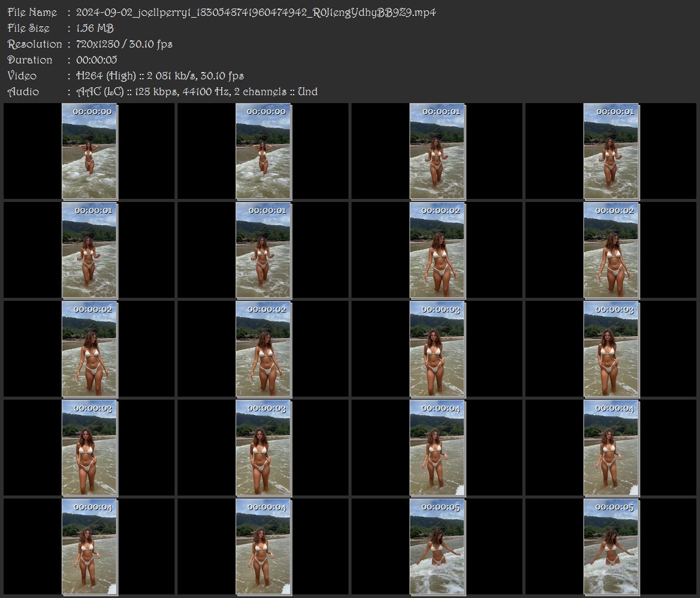
Task: Select the first third-row thumbnail stamped 00:00:02
Action: 89,349
